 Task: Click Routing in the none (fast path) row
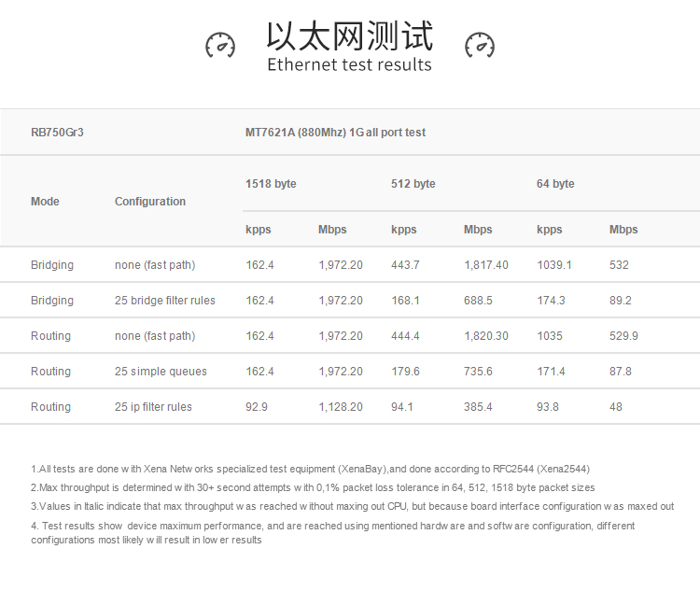pos(51,336)
